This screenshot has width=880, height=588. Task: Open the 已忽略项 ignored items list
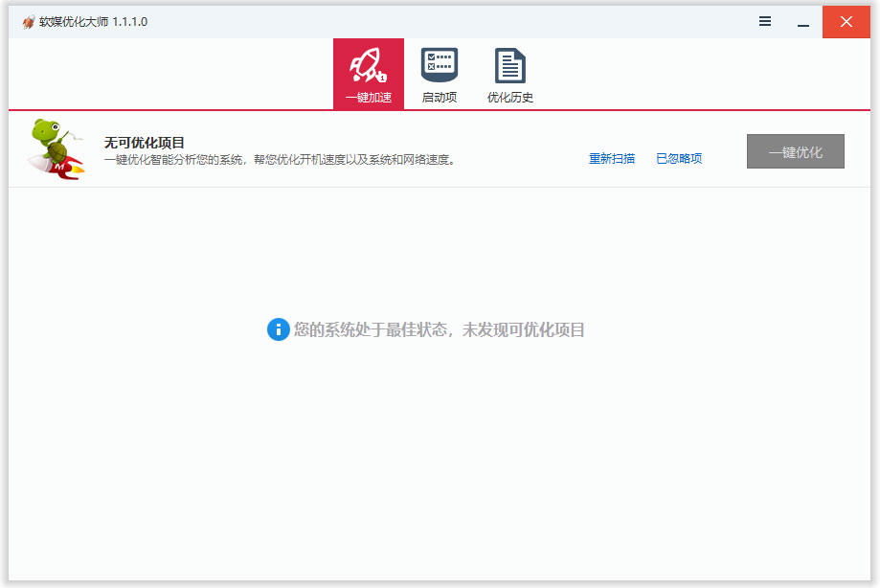tap(679, 159)
